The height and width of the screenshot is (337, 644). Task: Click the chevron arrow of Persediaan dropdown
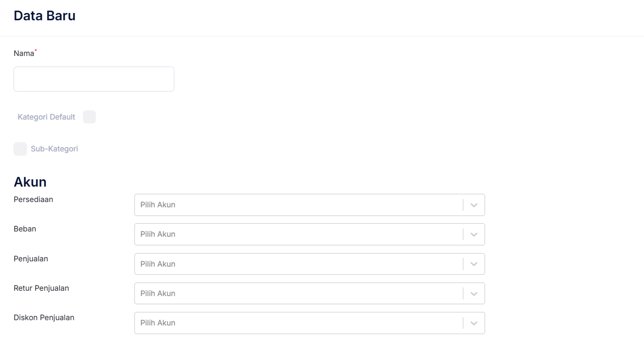tap(473, 205)
